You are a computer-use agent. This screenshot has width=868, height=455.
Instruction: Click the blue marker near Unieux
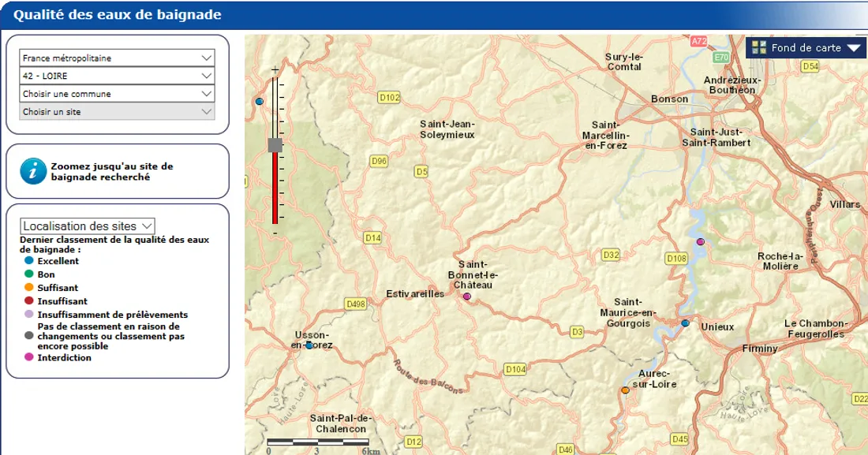tap(685, 323)
